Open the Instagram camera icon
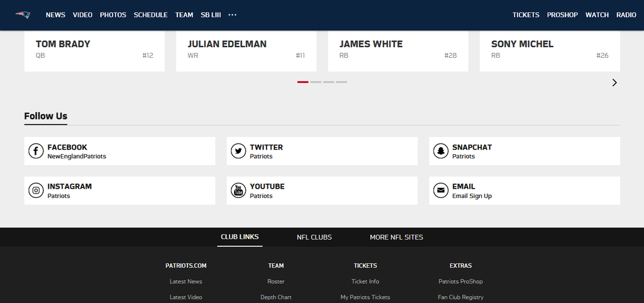 (x=36, y=190)
